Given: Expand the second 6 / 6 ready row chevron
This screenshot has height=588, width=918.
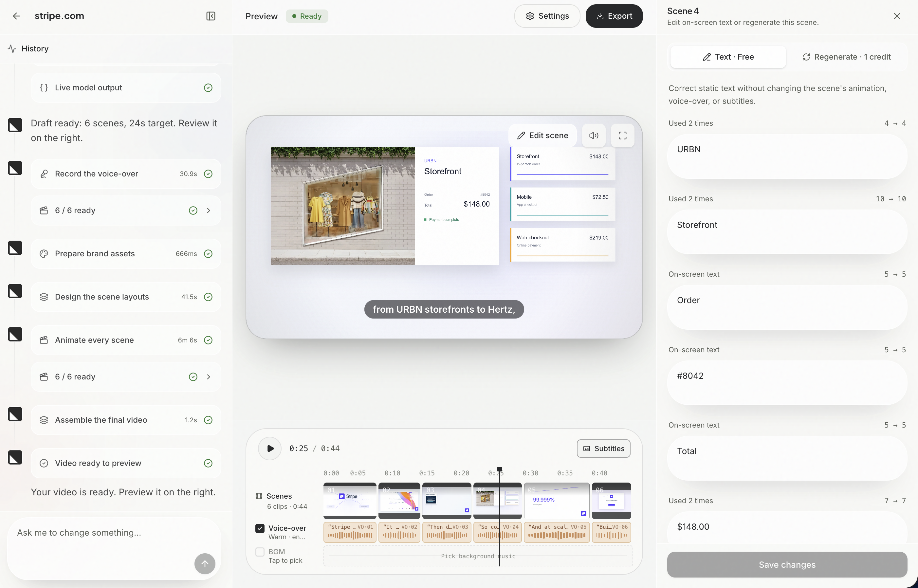Looking at the screenshot, I should [x=209, y=377].
